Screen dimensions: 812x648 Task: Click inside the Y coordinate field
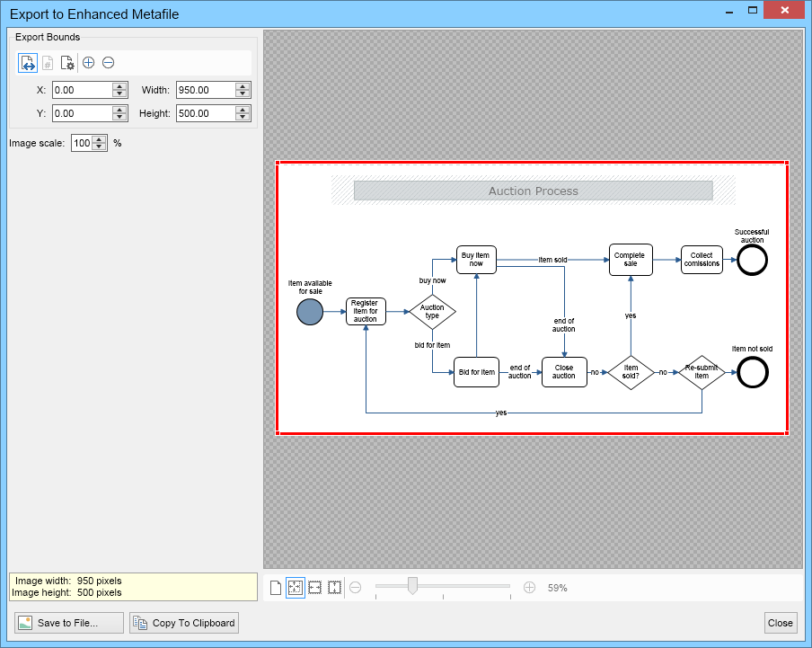pyautogui.click(x=83, y=113)
